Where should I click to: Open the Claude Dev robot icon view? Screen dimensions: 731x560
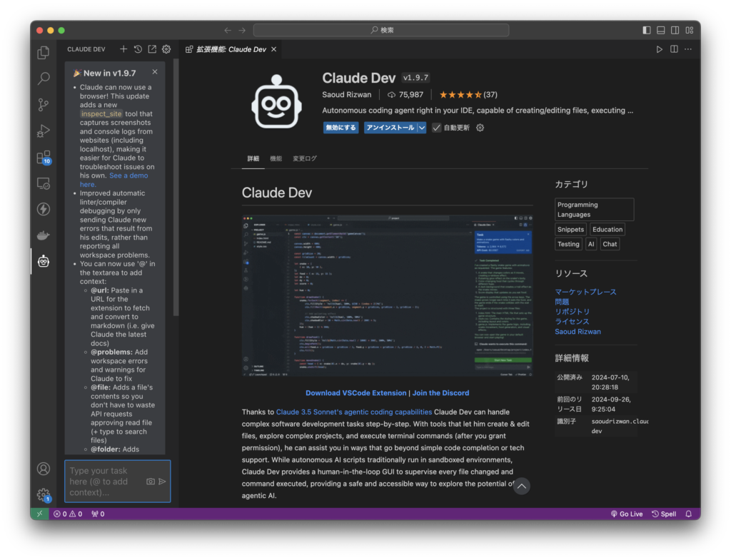44,261
